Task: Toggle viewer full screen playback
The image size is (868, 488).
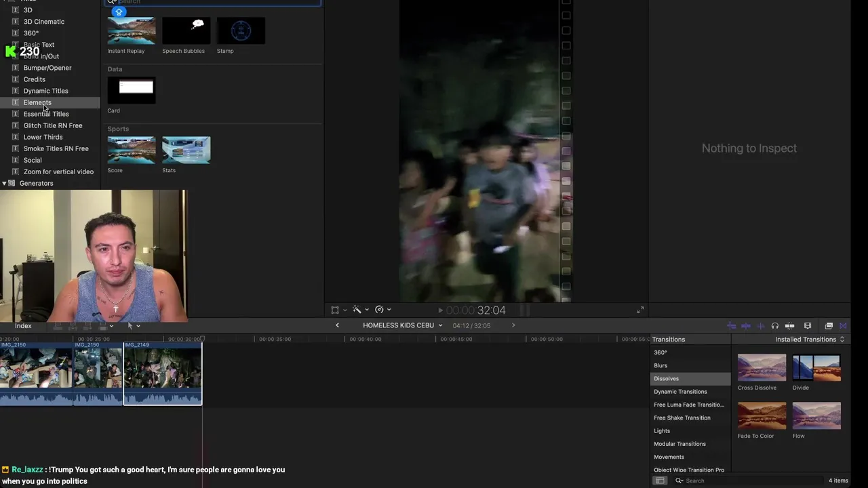Action: click(x=640, y=310)
